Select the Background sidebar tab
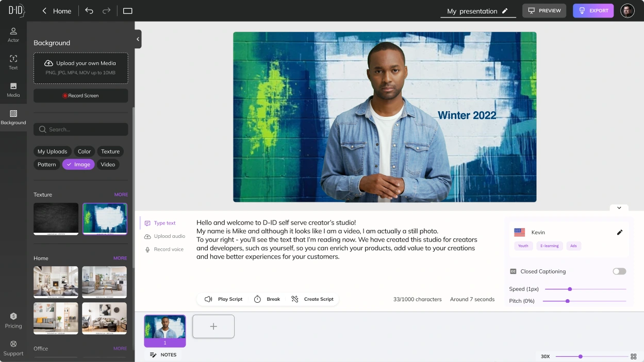The width and height of the screenshot is (644, 362). coord(13,117)
